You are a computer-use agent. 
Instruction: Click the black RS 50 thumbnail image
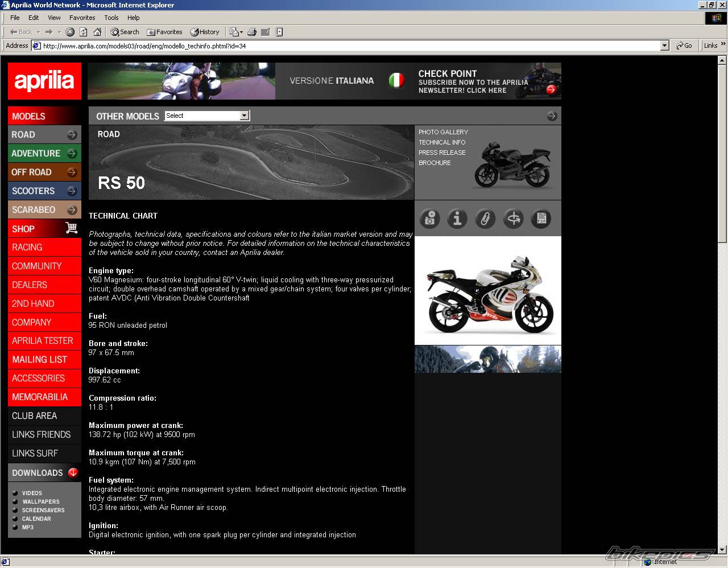click(514, 165)
